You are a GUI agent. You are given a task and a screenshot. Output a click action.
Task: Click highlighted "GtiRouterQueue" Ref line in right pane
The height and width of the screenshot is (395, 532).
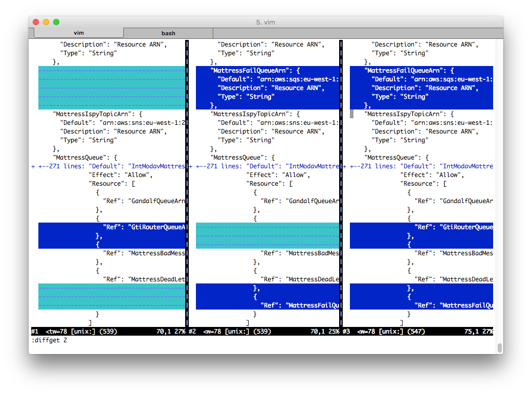pos(454,227)
